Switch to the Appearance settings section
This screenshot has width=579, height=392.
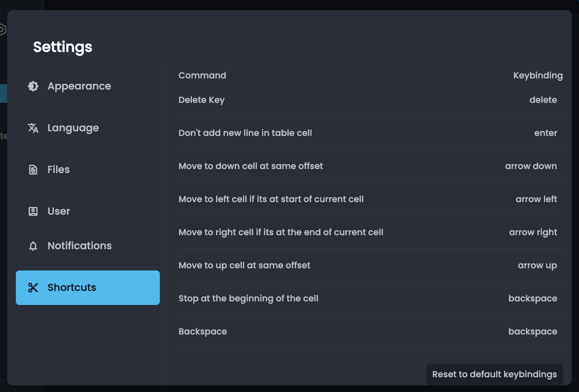[79, 86]
